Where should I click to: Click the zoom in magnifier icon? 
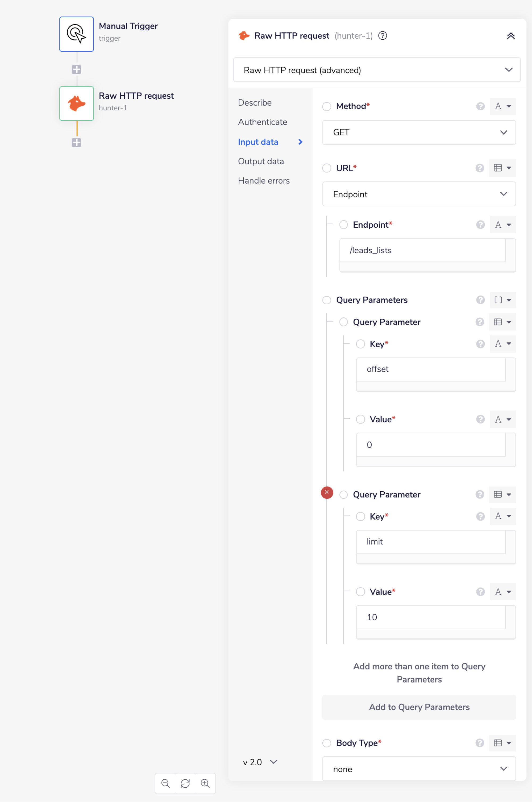[205, 783]
